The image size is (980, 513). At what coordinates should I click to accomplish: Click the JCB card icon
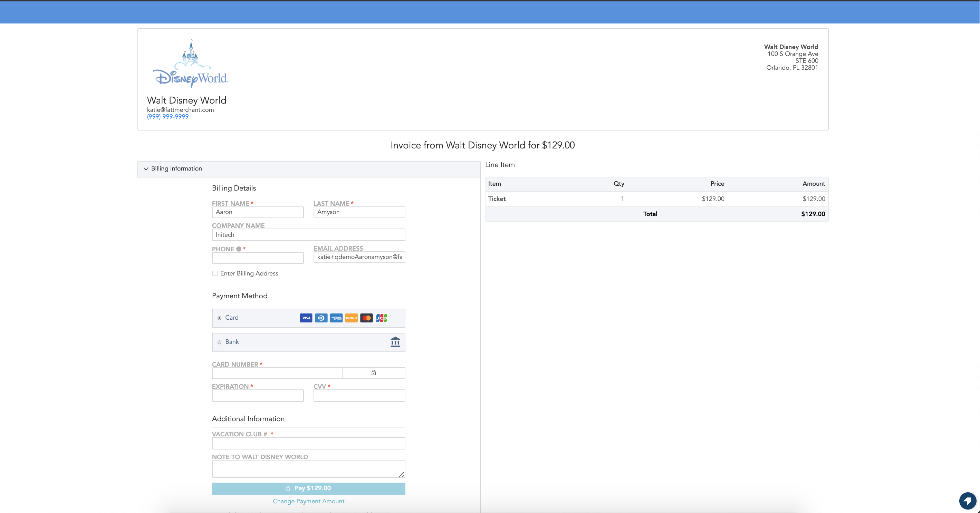382,318
